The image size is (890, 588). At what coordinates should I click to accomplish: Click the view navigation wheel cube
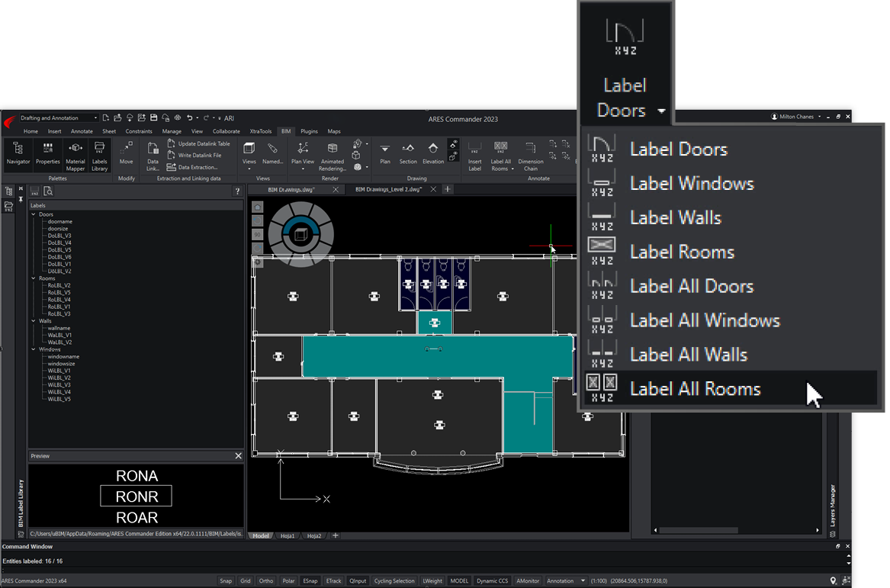click(x=300, y=233)
